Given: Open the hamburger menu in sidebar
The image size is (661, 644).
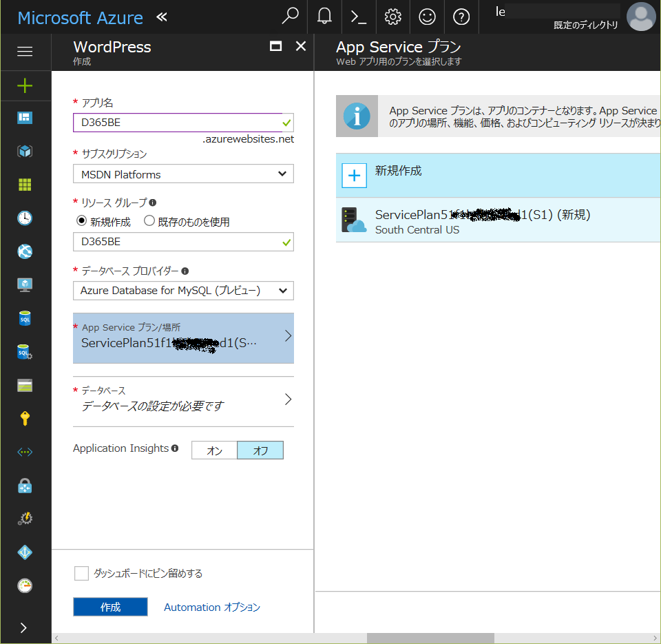Looking at the screenshot, I should pyautogui.click(x=25, y=52).
